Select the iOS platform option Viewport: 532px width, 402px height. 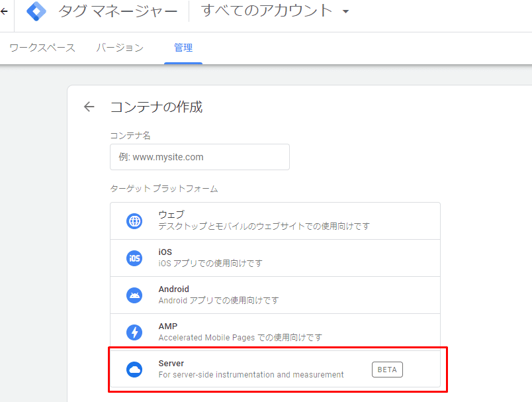coord(275,258)
